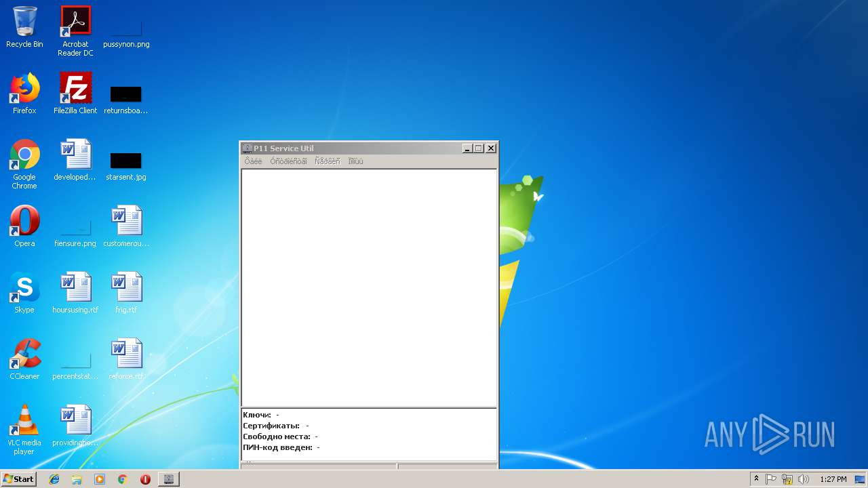This screenshot has width=868, height=488.
Task: Select the hoursusing.rtf document
Action: (75, 293)
